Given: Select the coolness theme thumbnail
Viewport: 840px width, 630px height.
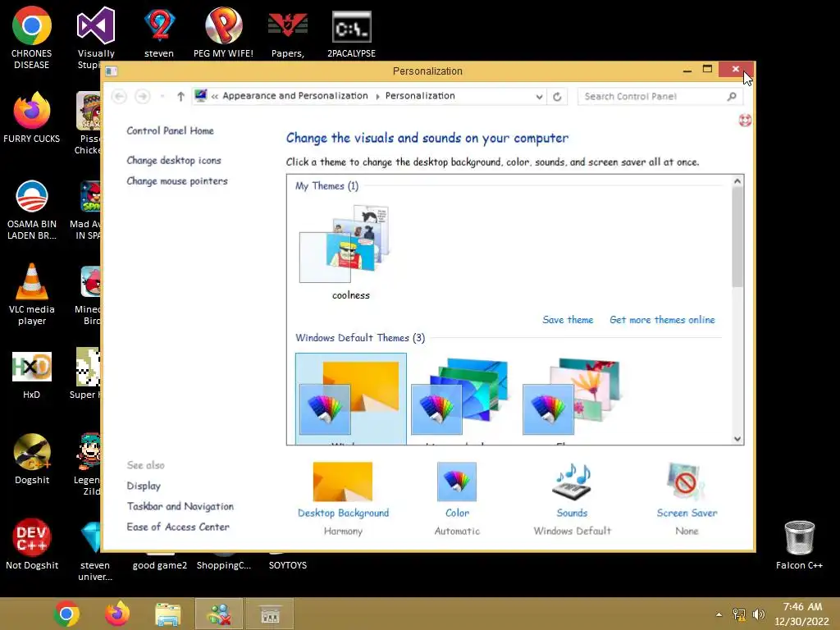Looking at the screenshot, I should click(x=350, y=252).
